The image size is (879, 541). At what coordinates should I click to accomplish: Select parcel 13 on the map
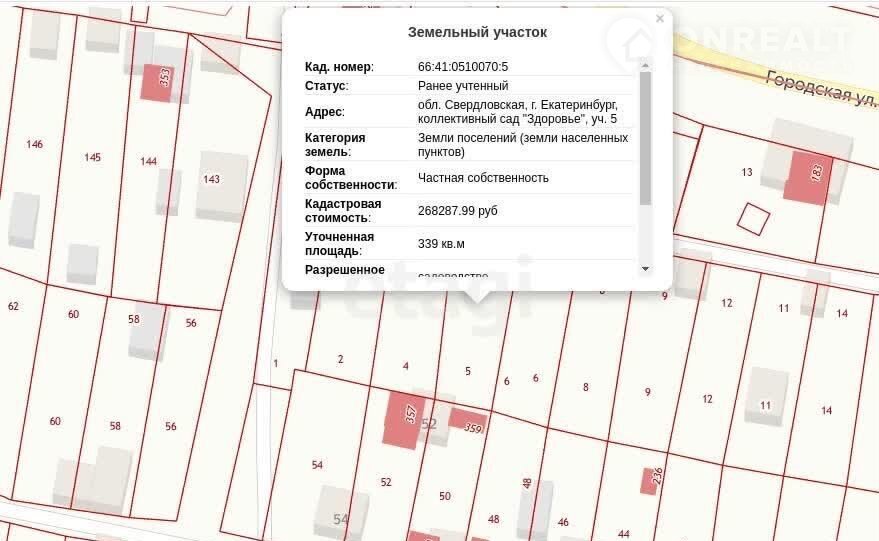pos(747,172)
